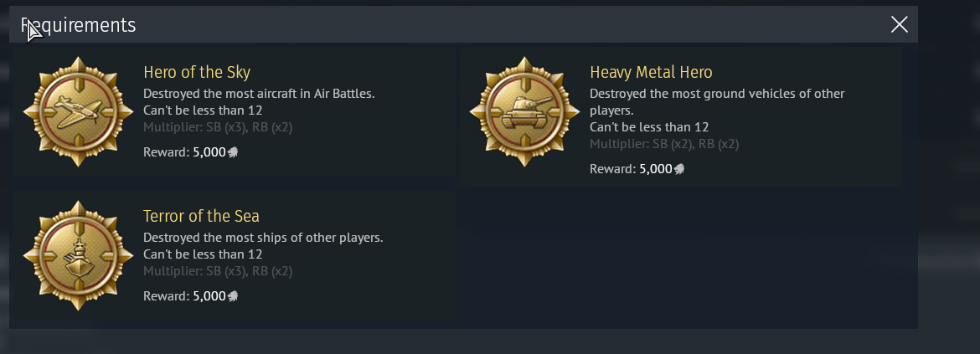Screen dimensions: 980x354
Task: Click the Requirements title bar text
Action: (x=78, y=25)
